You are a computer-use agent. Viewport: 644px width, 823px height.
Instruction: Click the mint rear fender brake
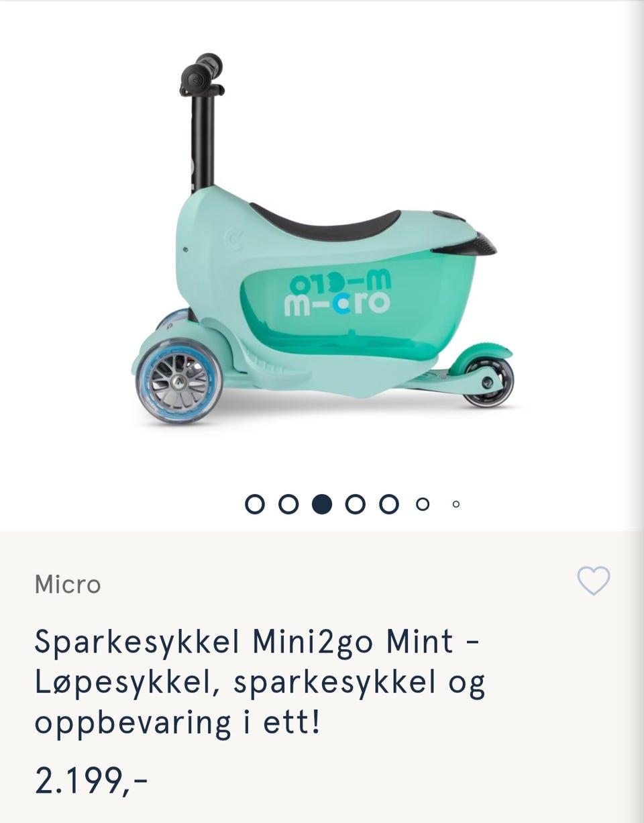pos(480,356)
